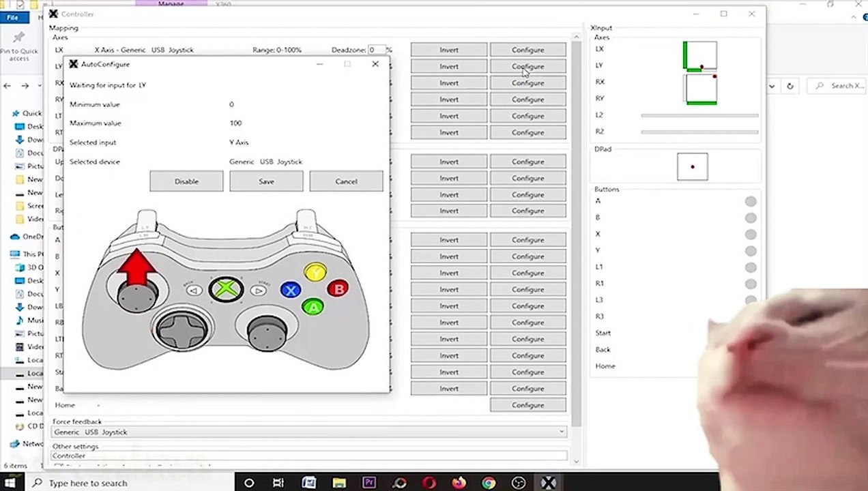Click the right thumbstick on controller image
This screenshot has width=868, height=491.
(266, 332)
